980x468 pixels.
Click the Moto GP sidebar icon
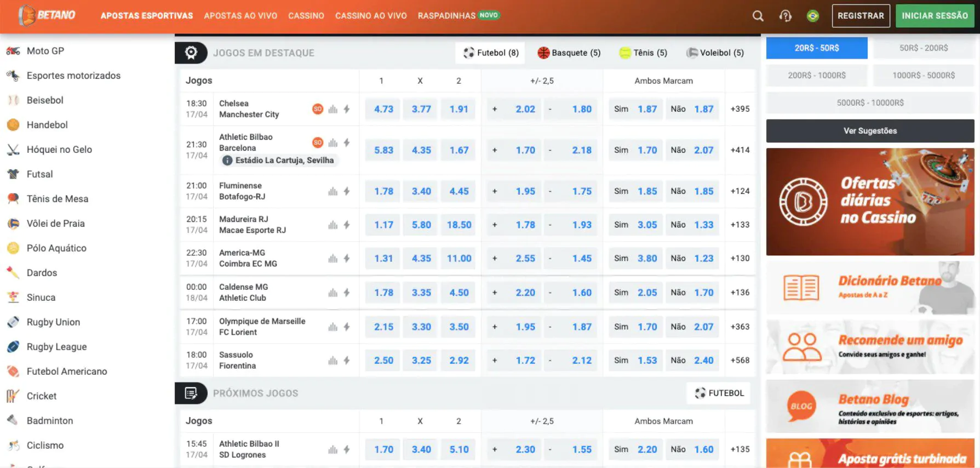(13, 51)
